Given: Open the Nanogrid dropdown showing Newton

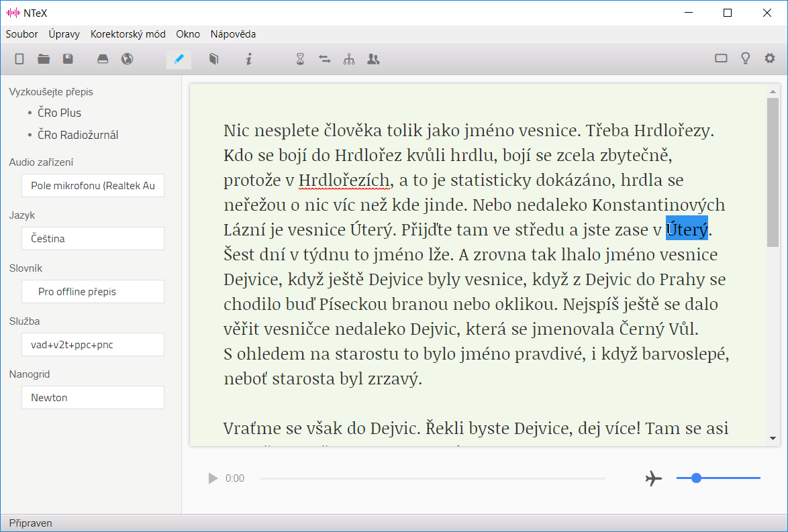Looking at the screenshot, I should [93, 397].
